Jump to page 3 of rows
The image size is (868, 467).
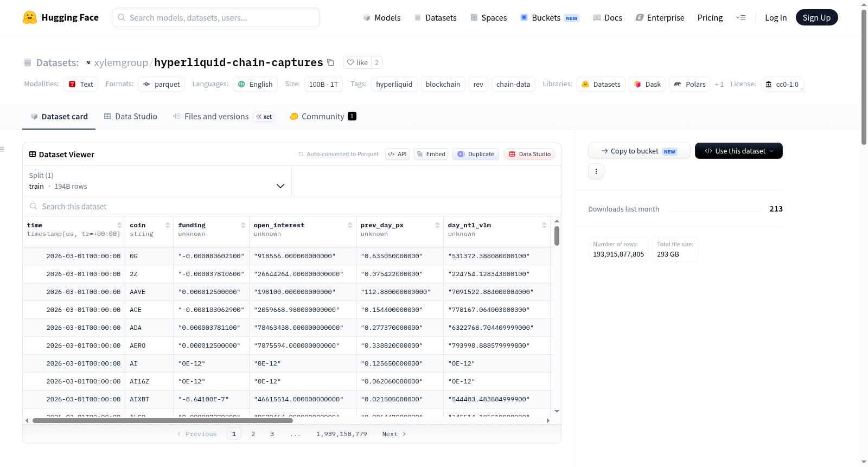coord(272,434)
